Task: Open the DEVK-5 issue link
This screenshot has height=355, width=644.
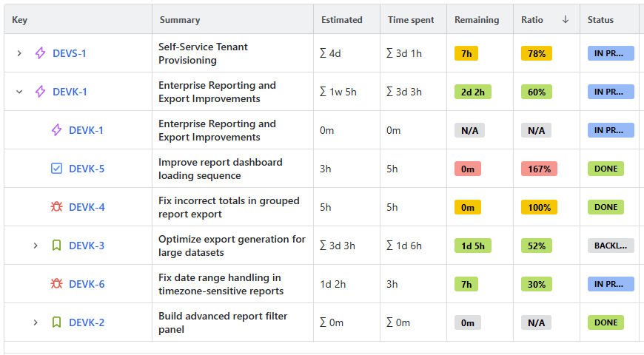Action: pyautogui.click(x=87, y=169)
